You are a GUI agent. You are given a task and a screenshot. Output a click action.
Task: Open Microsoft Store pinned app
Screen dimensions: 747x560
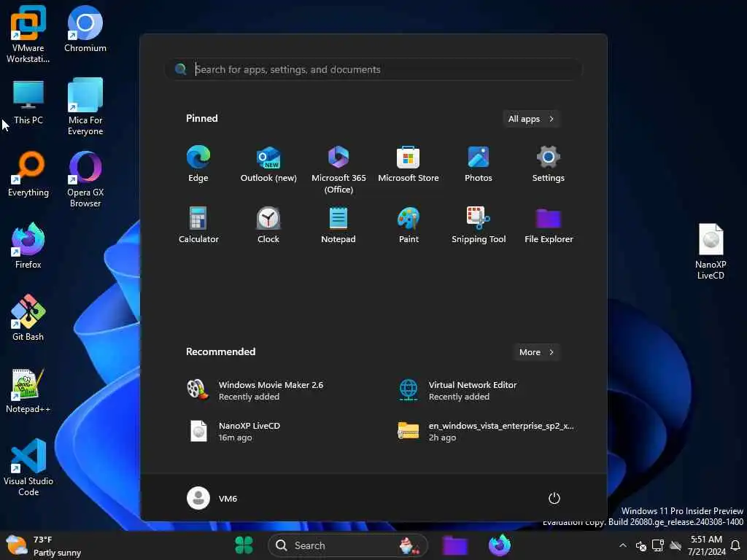point(409,164)
